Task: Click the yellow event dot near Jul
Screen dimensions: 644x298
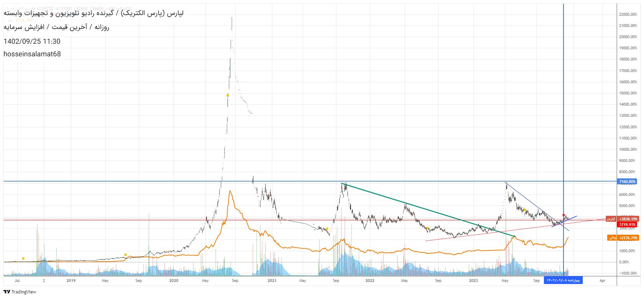Action: tap(23, 258)
